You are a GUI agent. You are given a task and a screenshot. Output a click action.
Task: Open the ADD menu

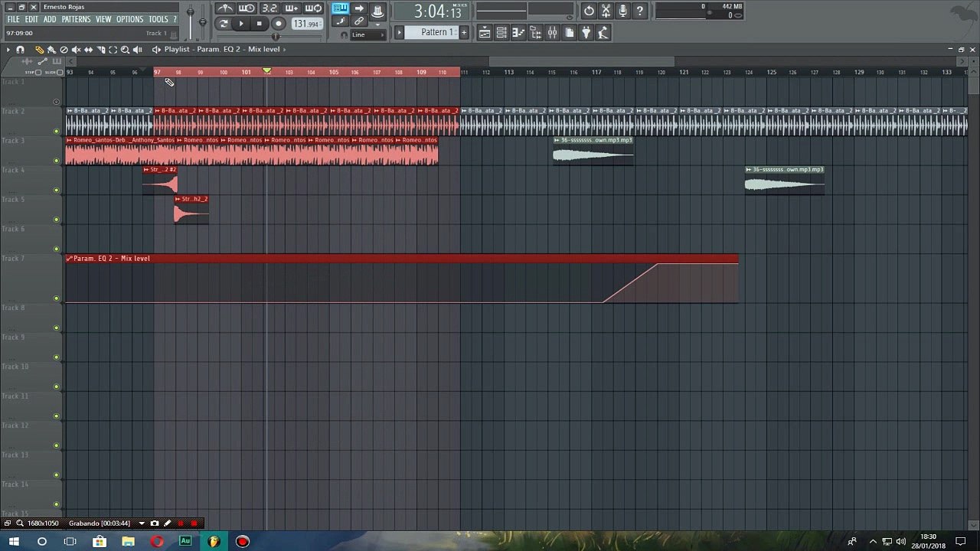(50, 19)
